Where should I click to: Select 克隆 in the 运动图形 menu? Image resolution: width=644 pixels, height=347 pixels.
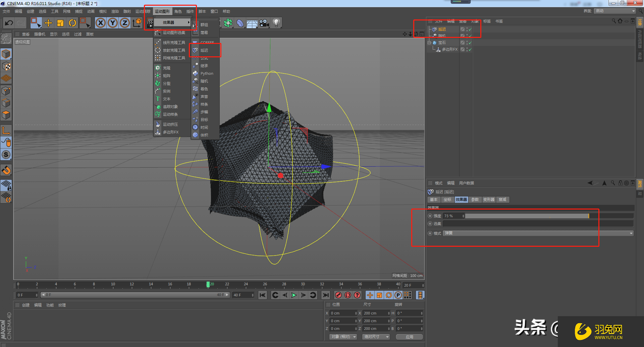click(167, 68)
